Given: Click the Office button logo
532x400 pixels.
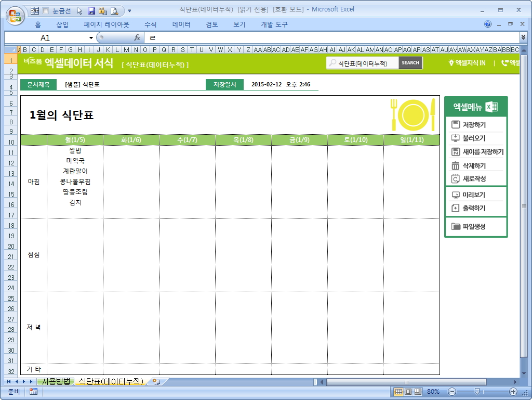Looking at the screenshot, I should coord(14,15).
